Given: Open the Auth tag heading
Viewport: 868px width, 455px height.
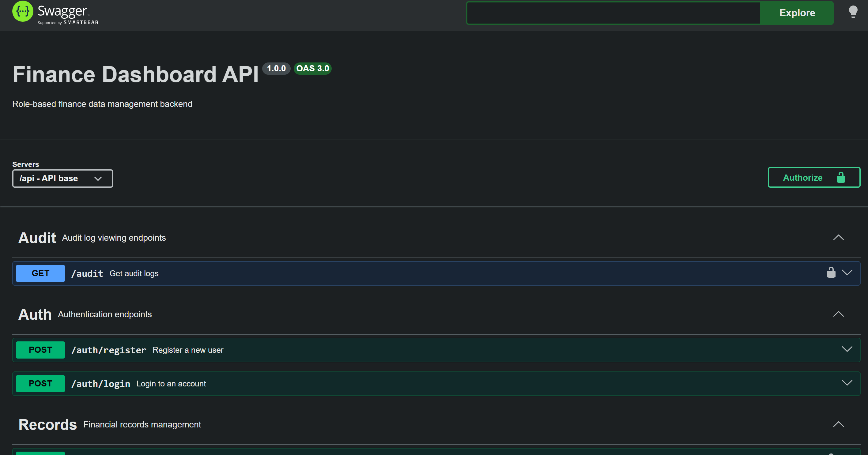Looking at the screenshot, I should pyautogui.click(x=35, y=314).
